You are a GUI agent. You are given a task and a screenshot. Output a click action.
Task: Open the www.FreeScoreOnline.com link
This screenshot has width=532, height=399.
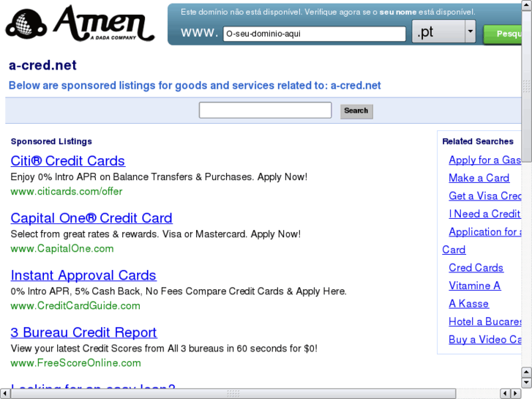[x=75, y=363]
